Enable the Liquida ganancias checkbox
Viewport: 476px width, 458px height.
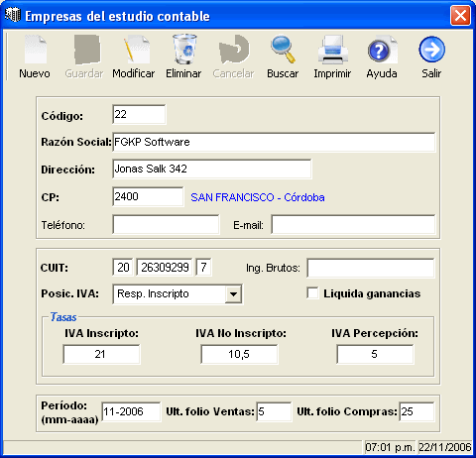tap(312, 293)
